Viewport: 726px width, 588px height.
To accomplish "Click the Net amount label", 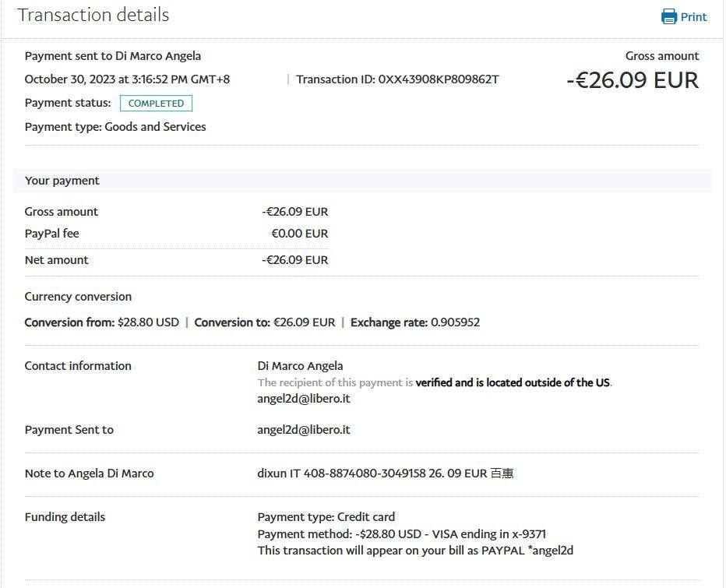I will pos(57,260).
